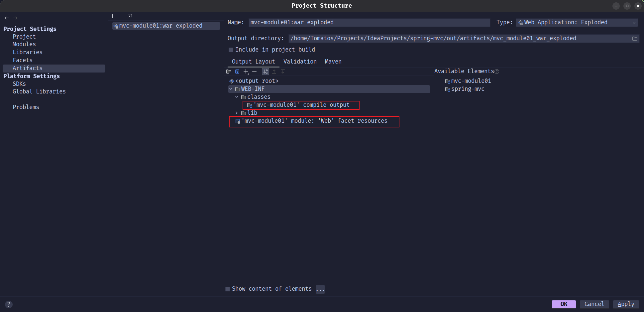Enable Include in project build checkbox
Screen dimensions: 644x312
[x=231, y=50]
